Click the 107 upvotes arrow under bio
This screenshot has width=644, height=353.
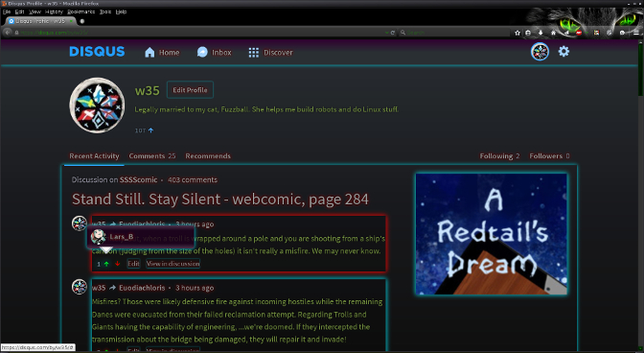tap(150, 130)
